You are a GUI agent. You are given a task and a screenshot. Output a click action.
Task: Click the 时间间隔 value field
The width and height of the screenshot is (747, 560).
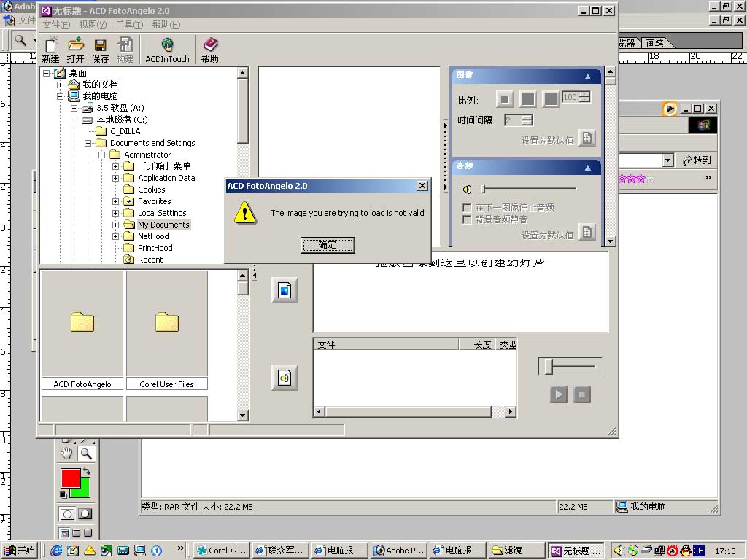point(513,120)
